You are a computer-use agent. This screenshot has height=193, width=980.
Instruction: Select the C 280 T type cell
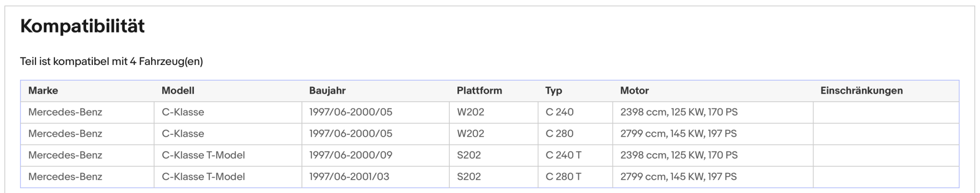point(575,177)
